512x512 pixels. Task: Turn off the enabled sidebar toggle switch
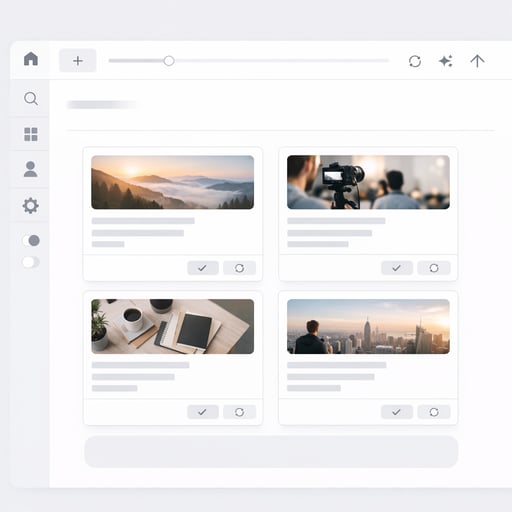(x=31, y=240)
